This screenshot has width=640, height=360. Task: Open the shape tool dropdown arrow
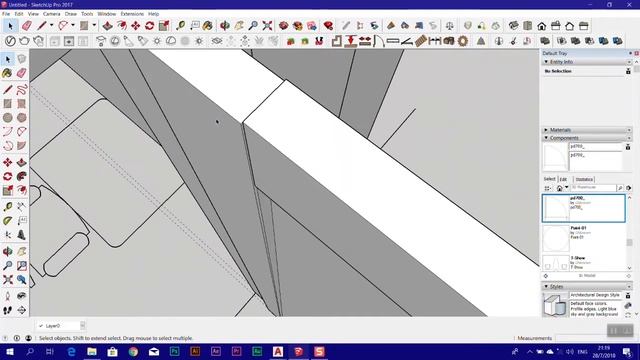coord(94,26)
